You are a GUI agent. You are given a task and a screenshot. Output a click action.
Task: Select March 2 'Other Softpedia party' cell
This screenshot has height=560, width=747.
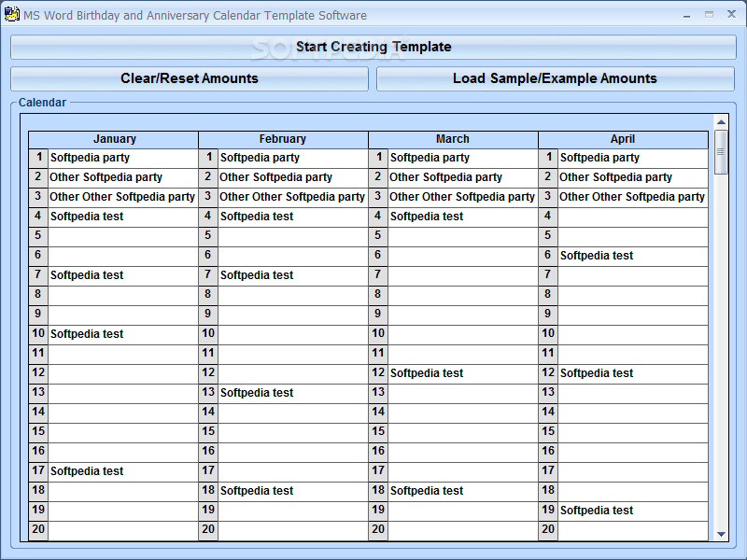[x=463, y=177]
